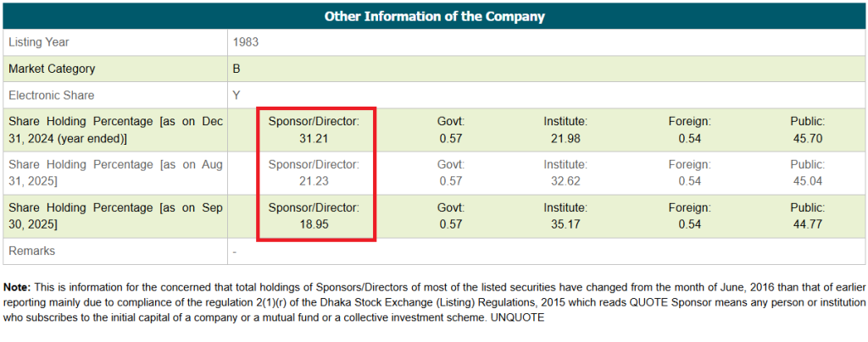Select the Institute value 35.17
Image resolution: width=868 pixels, height=342 pixels.
[x=565, y=223]
